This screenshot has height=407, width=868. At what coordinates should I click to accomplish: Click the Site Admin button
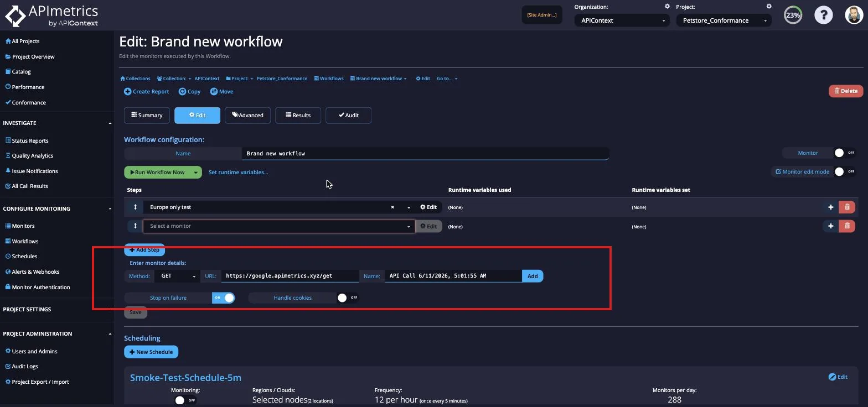[542, 15]
